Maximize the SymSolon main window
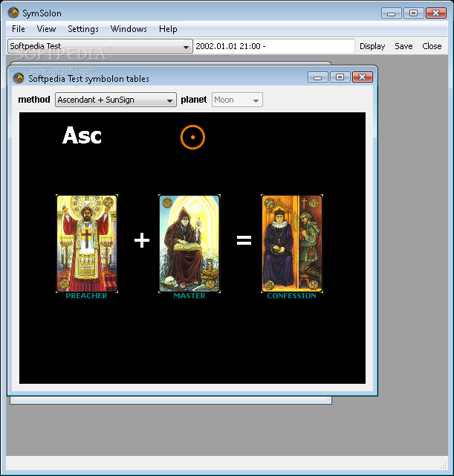The width and height of the screenshot is (454, 476). click(414, 13)
